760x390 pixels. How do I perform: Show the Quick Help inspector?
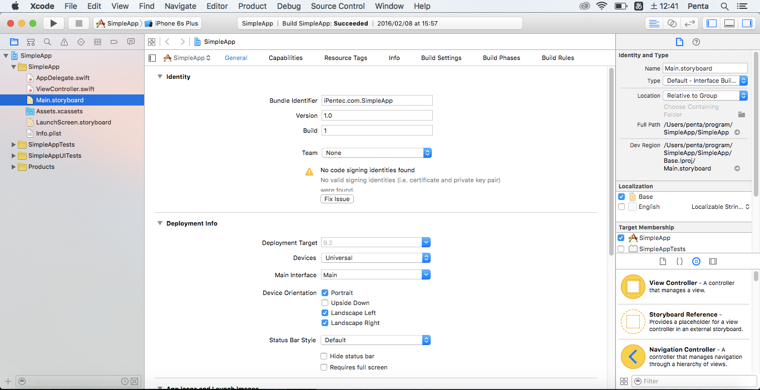(x=696, y=42)
